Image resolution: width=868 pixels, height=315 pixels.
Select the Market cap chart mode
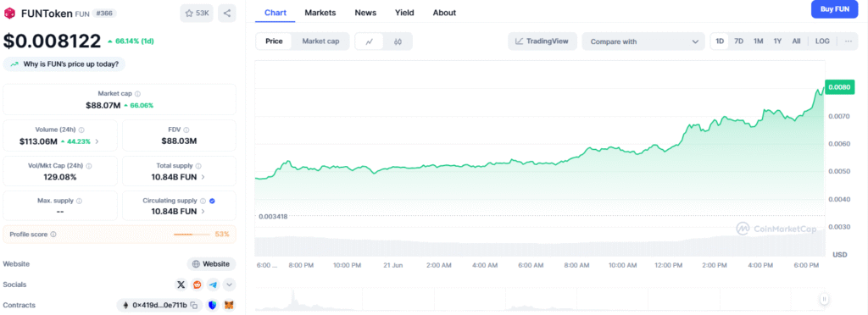[320, 41]
